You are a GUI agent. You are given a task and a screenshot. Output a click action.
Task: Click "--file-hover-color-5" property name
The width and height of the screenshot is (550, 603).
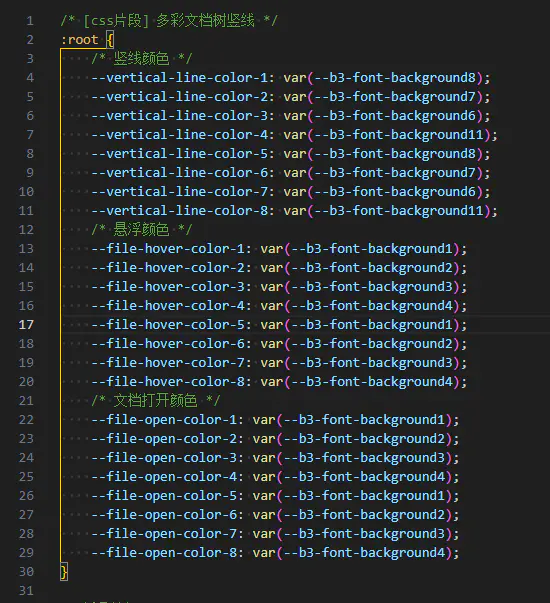pyautogui.click(x=168, y=325)
